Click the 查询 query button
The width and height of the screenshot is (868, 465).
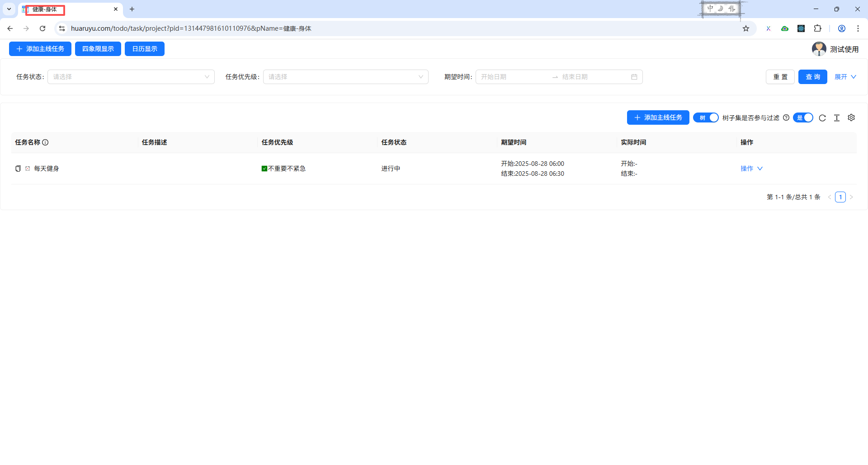point(812,77)
